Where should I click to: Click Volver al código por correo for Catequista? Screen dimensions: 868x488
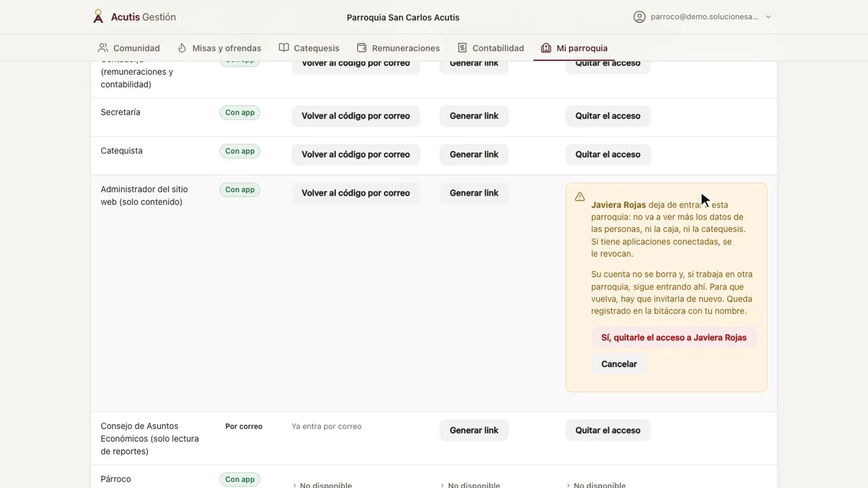coord(356,155)
